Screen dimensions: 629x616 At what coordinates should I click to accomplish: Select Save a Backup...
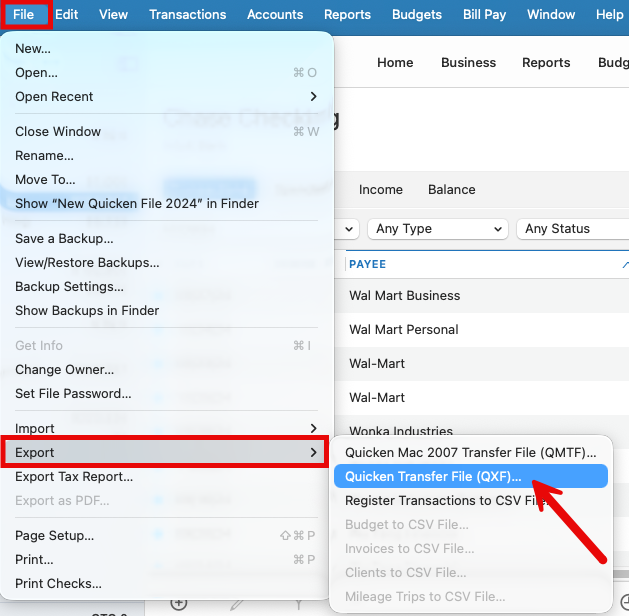[x=166, y=239]
